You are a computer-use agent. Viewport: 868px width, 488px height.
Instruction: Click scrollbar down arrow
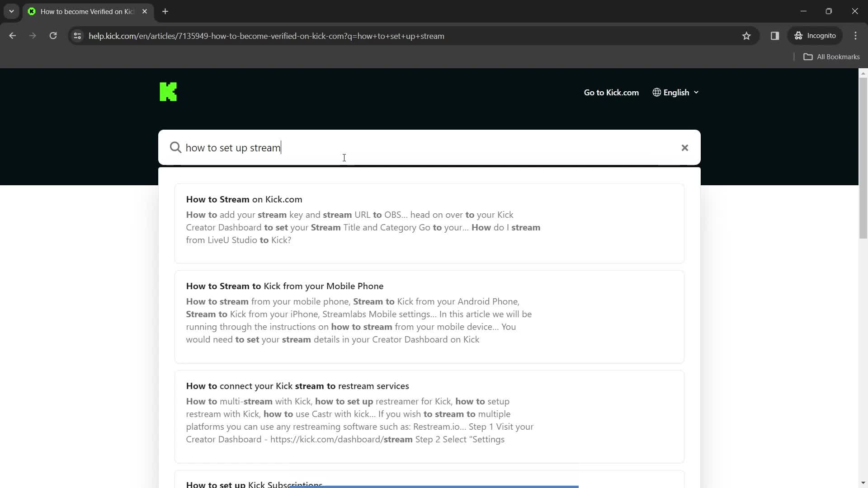click(863, 483)
